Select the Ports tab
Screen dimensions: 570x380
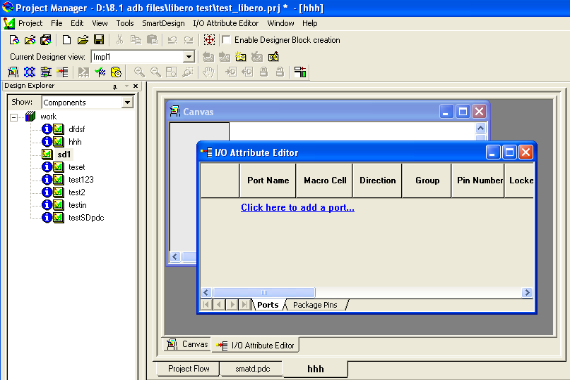click(x=268, y=305)
